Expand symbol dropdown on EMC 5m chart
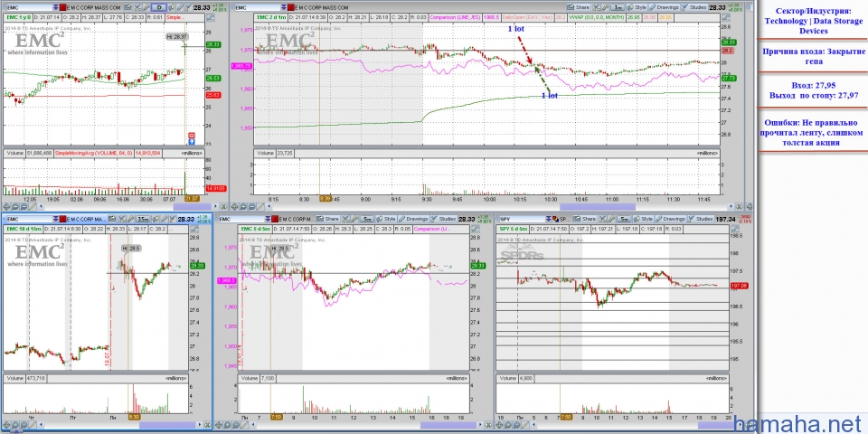The width and height of the screenshot is (868, 434). [x=268, y=219]
